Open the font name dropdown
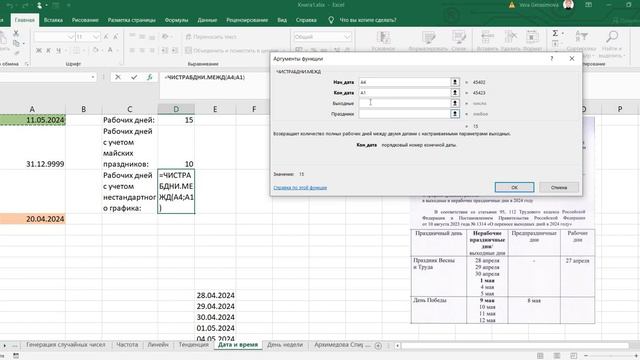The height and width of the screenshot is (360, 640). tap(70, 37)
